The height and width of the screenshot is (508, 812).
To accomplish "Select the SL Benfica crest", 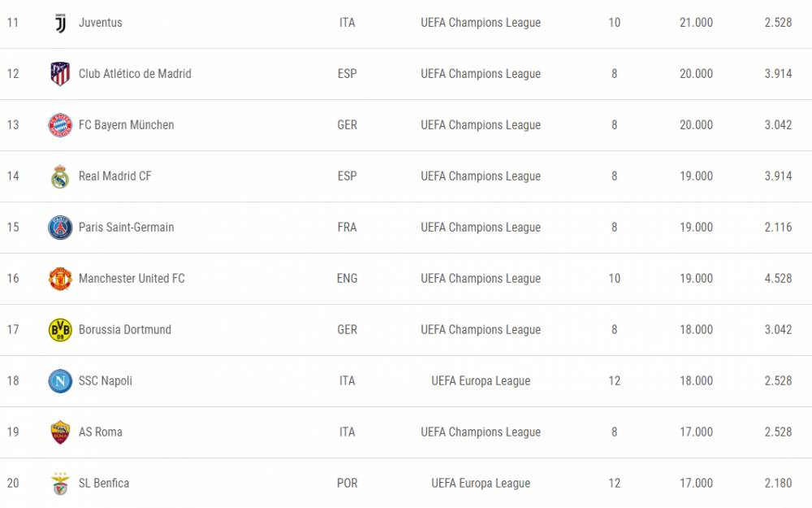I will (x=60, y=483).
